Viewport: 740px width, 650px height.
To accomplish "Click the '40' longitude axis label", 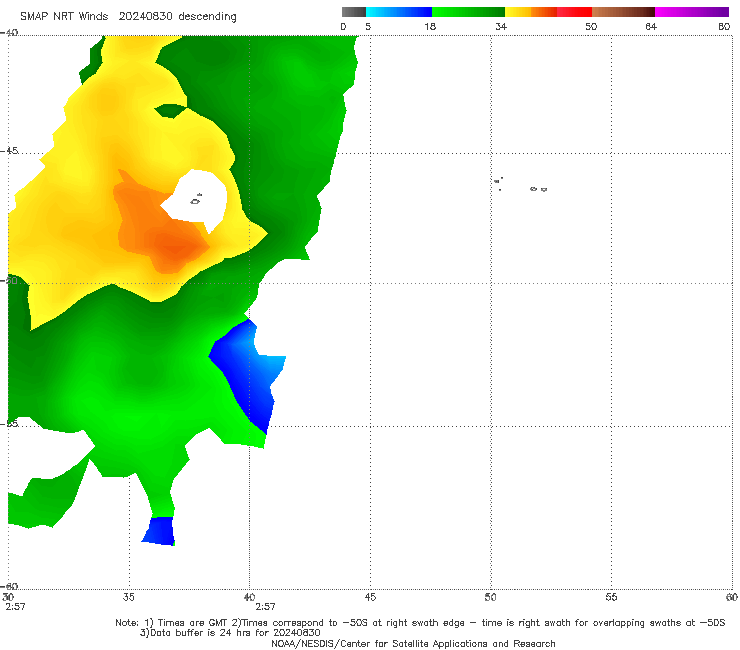I will pos(249,597).
